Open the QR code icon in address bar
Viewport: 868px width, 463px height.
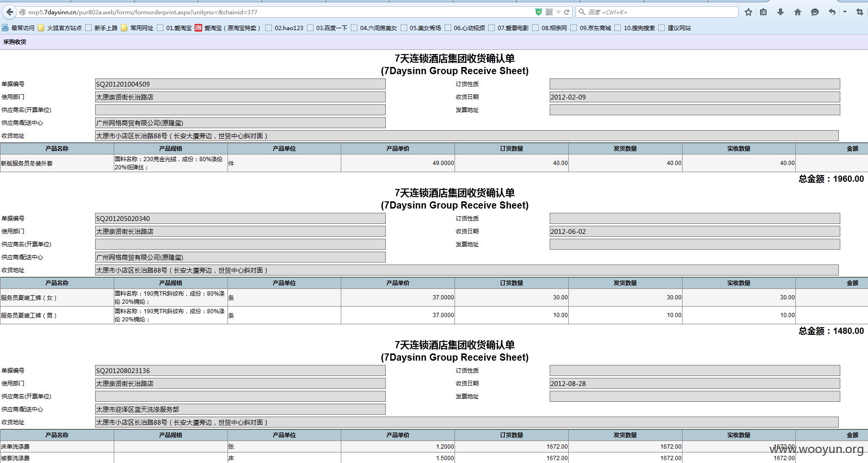[x=549, y=12]
